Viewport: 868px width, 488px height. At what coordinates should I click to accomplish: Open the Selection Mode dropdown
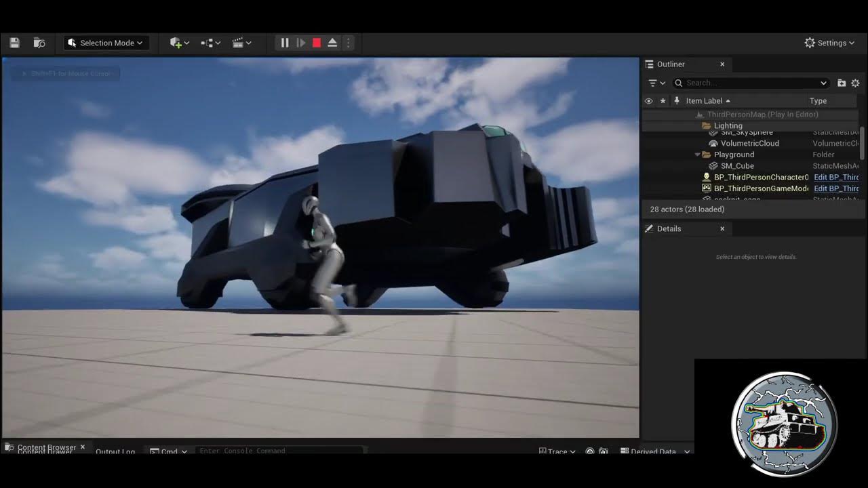(x=106, y=42)
